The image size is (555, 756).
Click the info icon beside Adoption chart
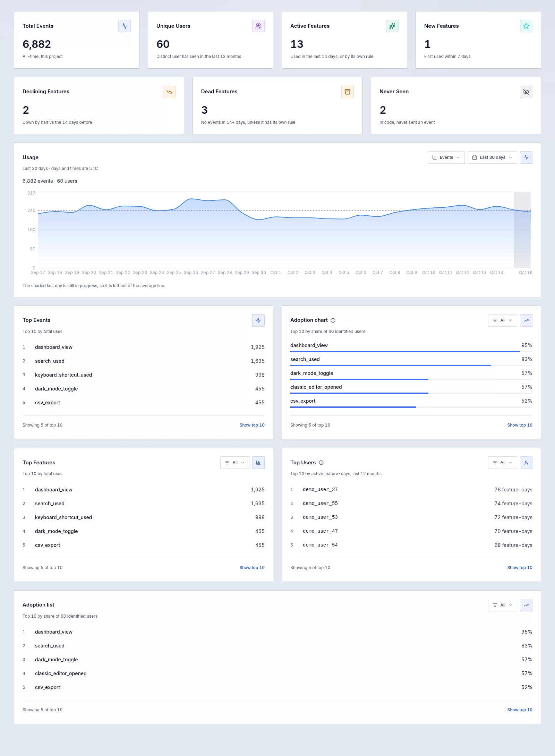[333, 320]
